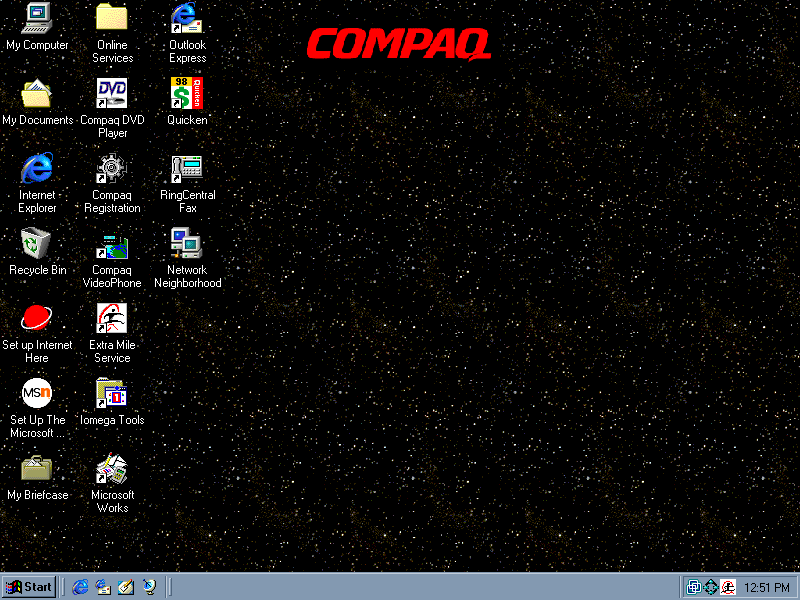Launch Internet Explorer from the Quick Launch bar
Viewport: 800px width, 600px height.
[80, 587]
